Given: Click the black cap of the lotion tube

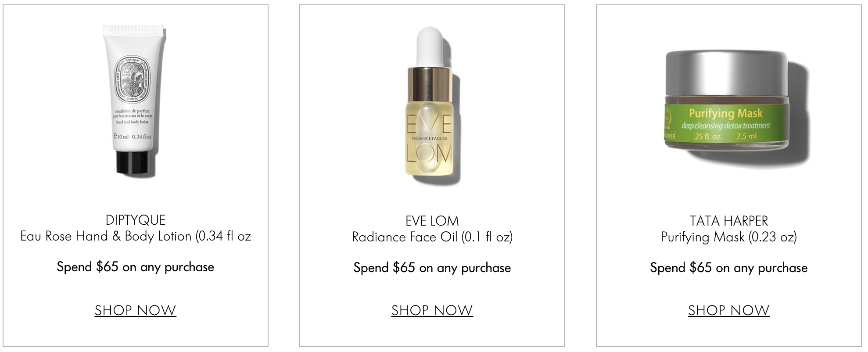Looking at the screenshot, I should (136, 162).
